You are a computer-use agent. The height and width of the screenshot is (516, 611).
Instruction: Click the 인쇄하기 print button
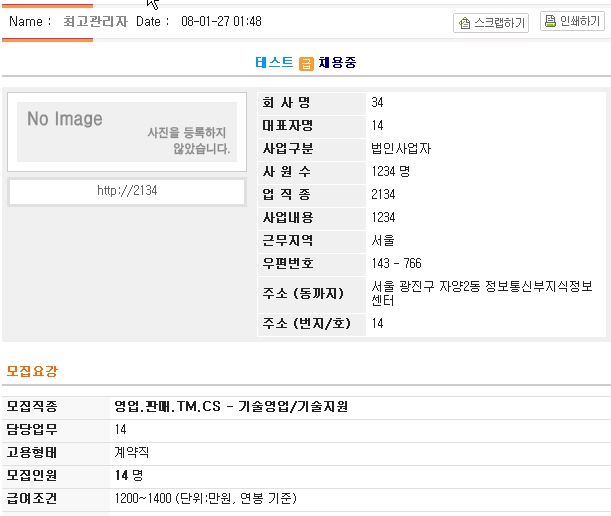click(576, 22)
